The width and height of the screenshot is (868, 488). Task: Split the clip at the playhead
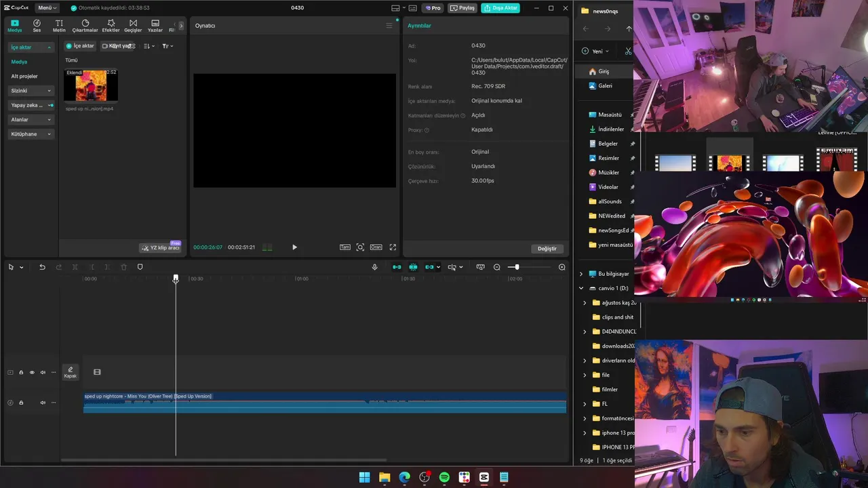[75, 267]
